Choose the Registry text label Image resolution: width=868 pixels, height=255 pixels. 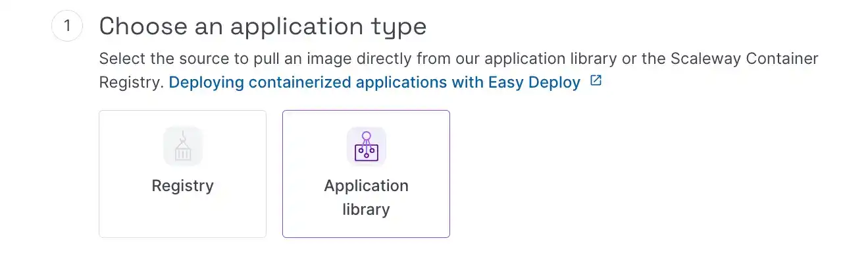pos(182,186)
